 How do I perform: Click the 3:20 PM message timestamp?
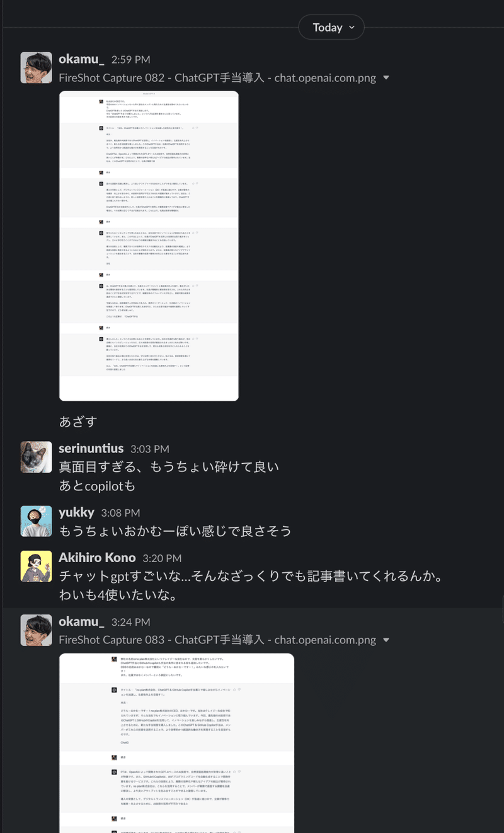pos(162,558)
